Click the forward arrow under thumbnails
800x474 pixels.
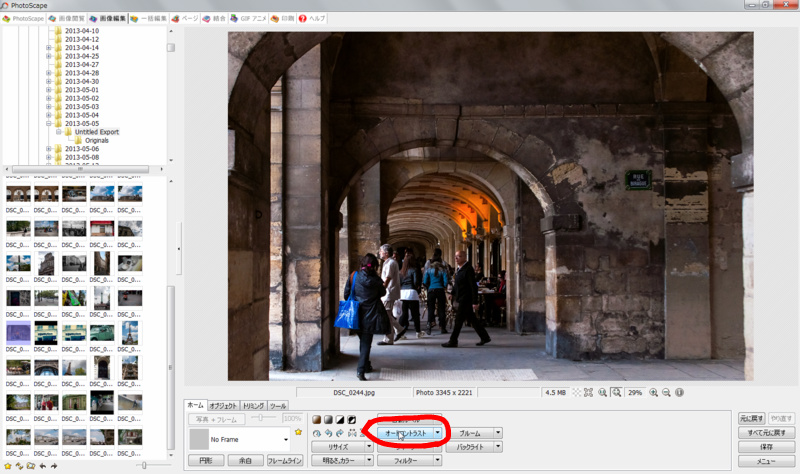pyautogui.click(x=54, y=466)
